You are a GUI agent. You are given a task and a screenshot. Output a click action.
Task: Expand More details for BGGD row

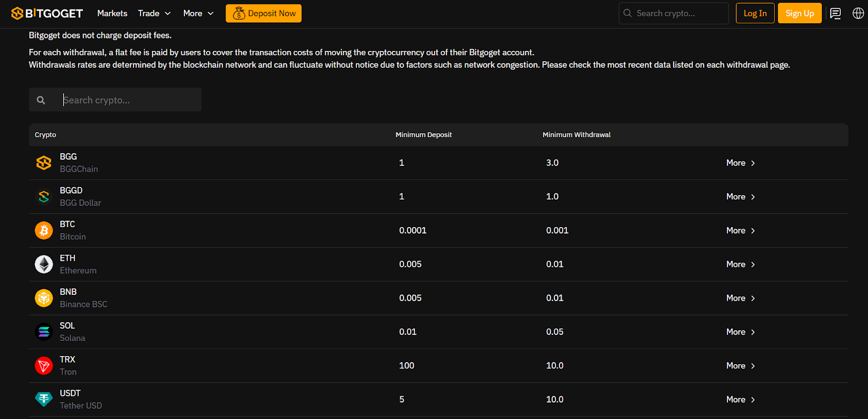(x=741, y=197)
